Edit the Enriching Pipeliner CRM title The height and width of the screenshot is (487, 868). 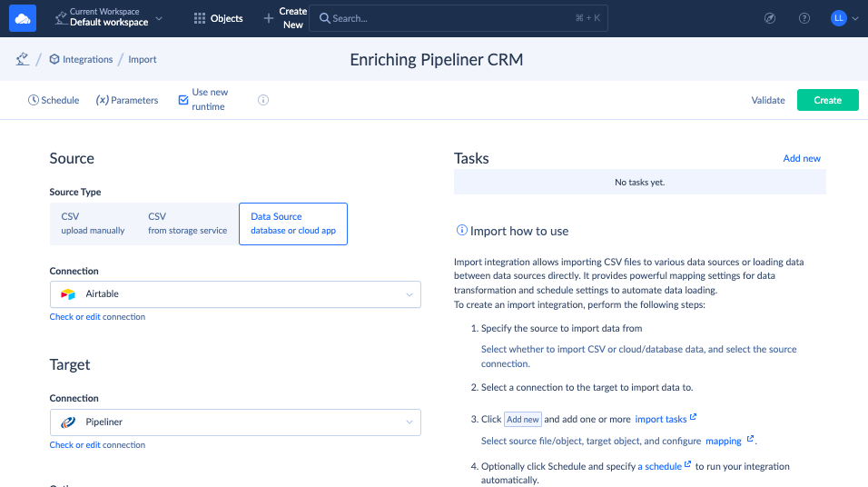click(x=436, y=59)
